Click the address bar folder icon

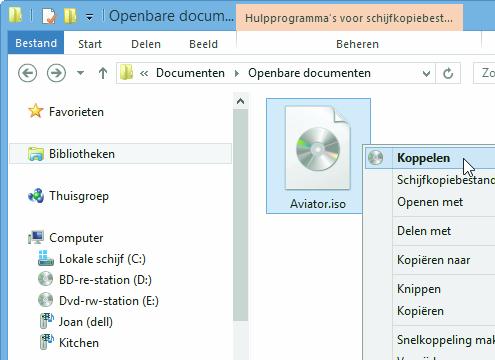(x=127, y=72)
